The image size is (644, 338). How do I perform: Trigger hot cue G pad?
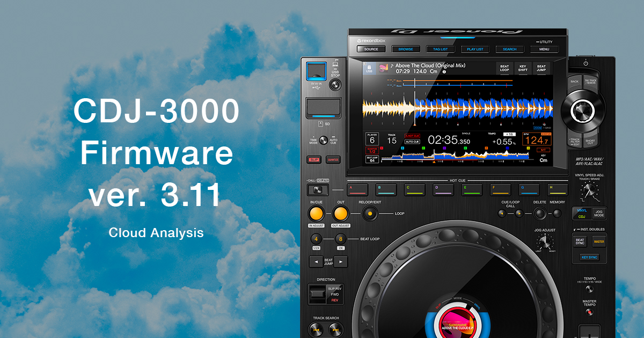529,189
